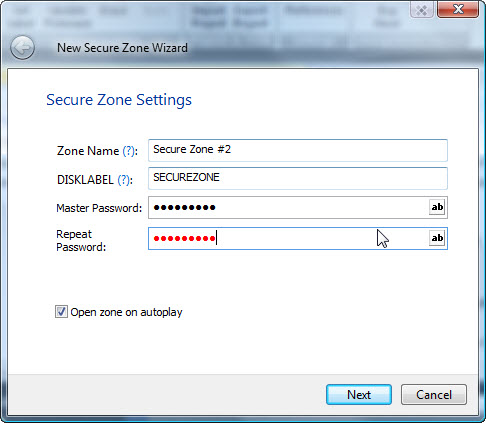Place cursor in the Repeat Password field
The height and width of the screenshot is (423, 486).
(289, 238)
